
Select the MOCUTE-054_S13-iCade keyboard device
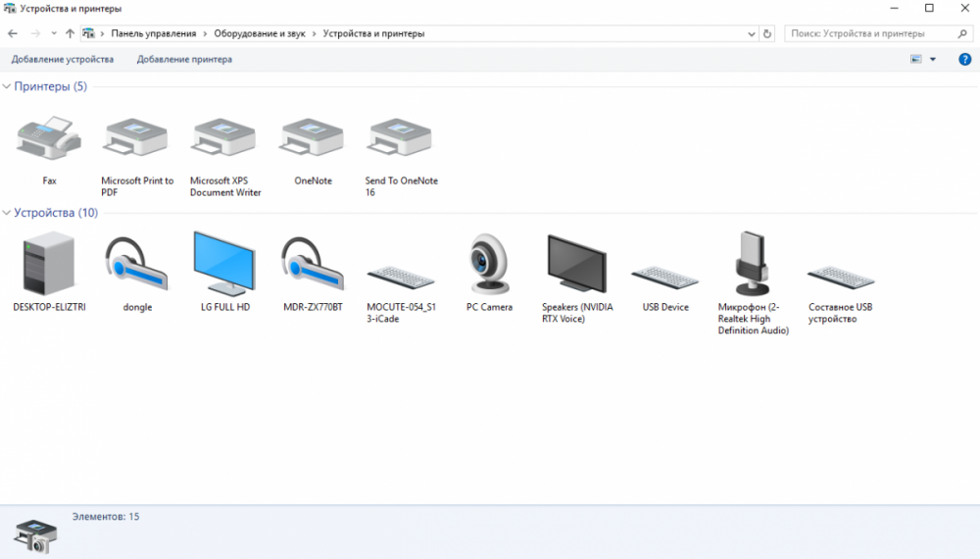401,275
